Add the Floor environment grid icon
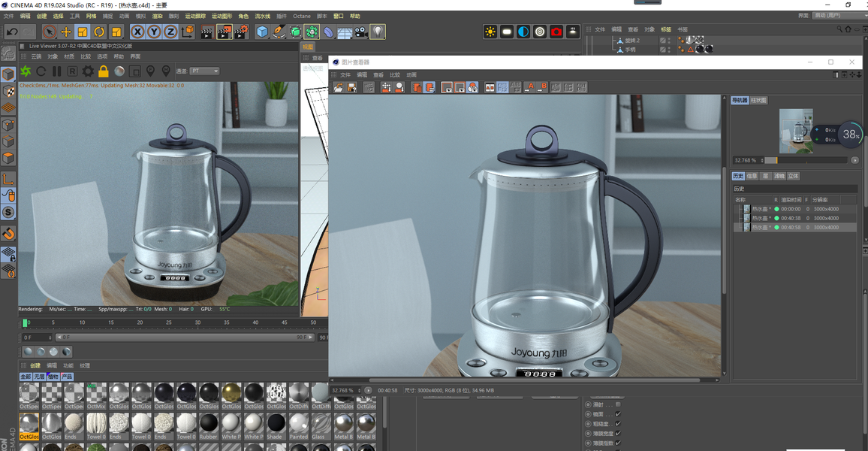Screen dimensions: 868x451 [345, 32]
